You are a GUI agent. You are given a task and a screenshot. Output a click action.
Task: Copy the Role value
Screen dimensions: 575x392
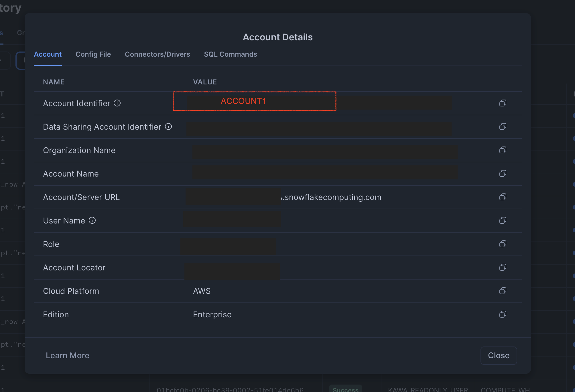click(x=503, y=244)
